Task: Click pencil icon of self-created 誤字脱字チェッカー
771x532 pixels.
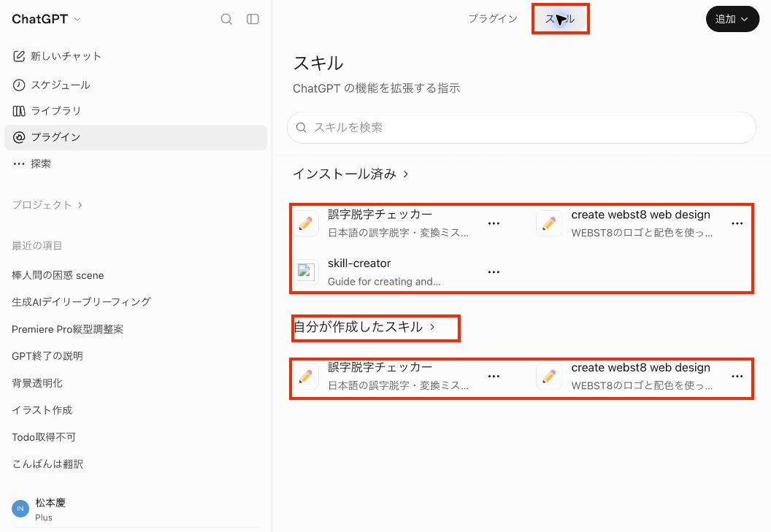Action: [306, 376]
